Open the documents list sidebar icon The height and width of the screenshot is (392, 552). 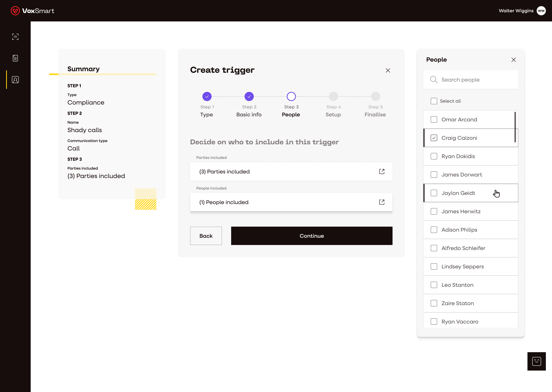15,58
